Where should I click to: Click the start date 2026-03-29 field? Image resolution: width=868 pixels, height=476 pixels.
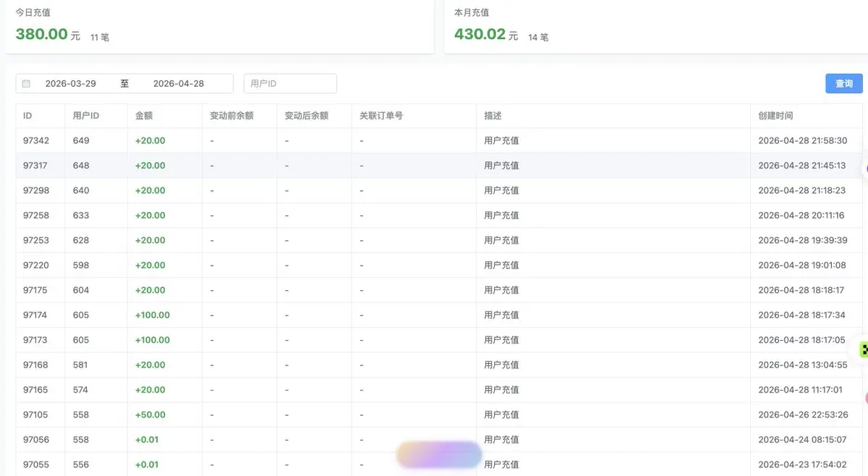tap(71, 83)
